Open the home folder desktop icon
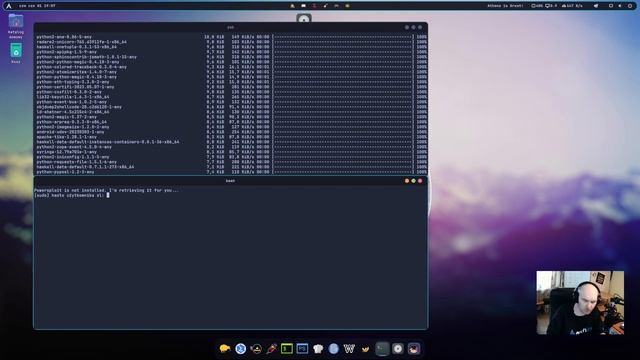The height and width of the screenshot is (360, 640). [16, 21]
